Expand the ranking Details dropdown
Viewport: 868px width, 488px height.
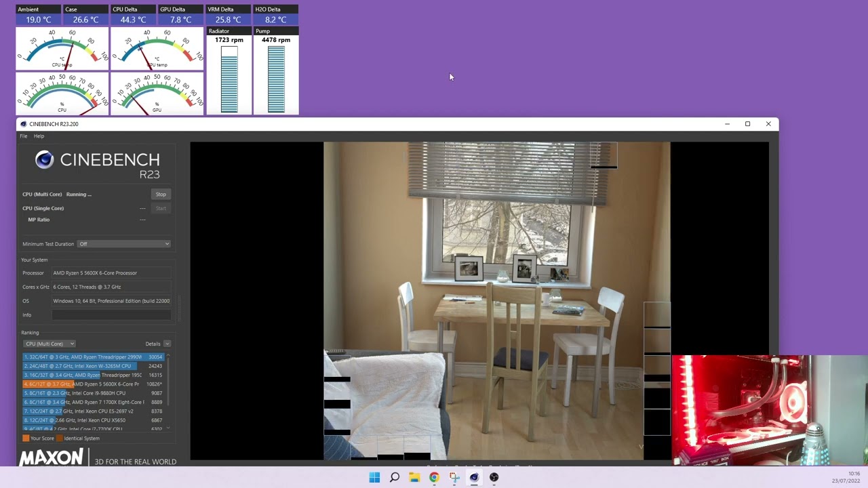(167, 344)
